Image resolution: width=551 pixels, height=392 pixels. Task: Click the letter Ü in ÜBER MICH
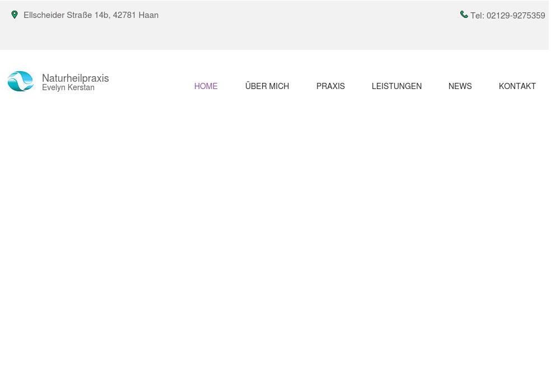tap(249, 86)
